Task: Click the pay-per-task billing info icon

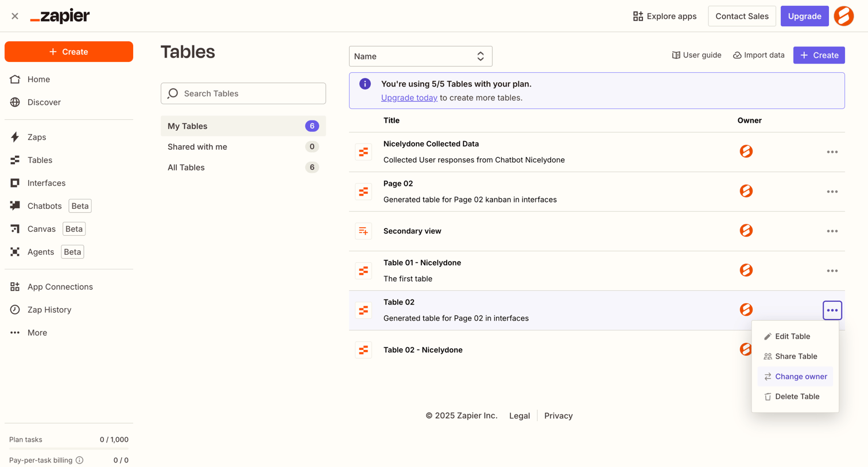Action: coord(80,460)
